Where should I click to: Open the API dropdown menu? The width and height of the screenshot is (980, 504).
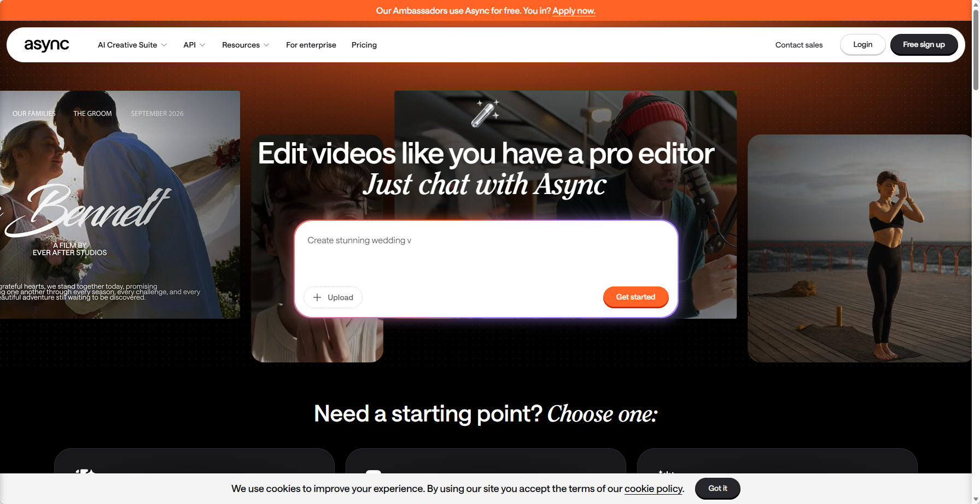click(194, 45)
